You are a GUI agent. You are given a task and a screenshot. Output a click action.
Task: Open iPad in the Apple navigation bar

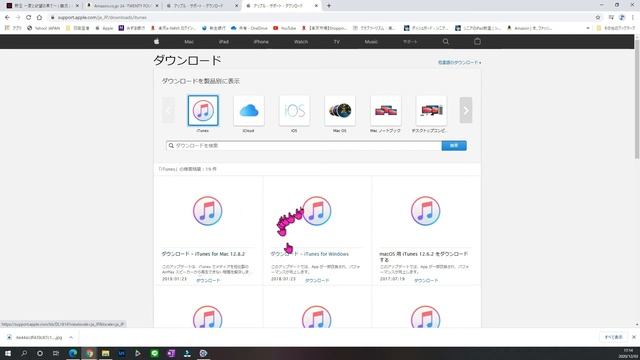(224, 42)
